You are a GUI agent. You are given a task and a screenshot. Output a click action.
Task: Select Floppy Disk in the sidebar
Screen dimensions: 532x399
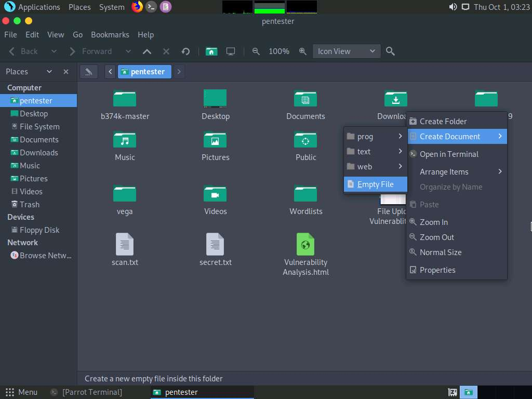click(x=39, y=230)
